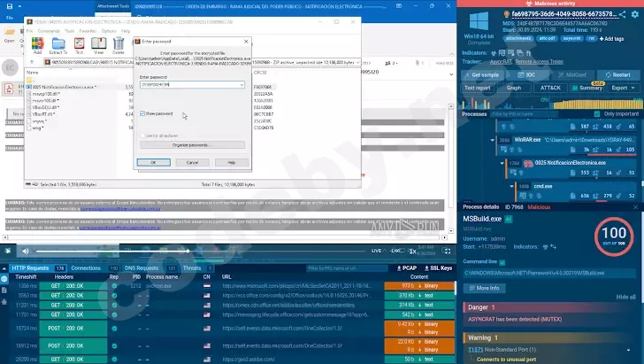The width and height of the screenshot is (644, 364).
Task: Select VBoxRT.dll in the WinRAR file list
Action: tap(43, 114)
